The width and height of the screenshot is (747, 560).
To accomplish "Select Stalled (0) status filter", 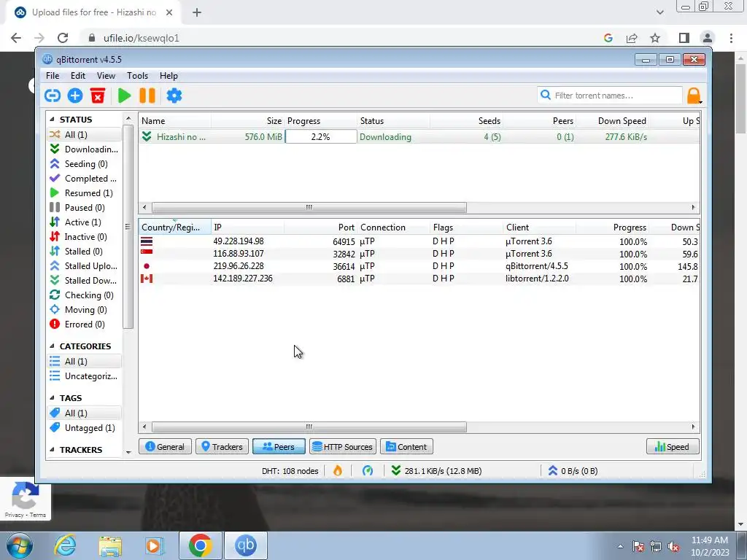I will 84,252.
